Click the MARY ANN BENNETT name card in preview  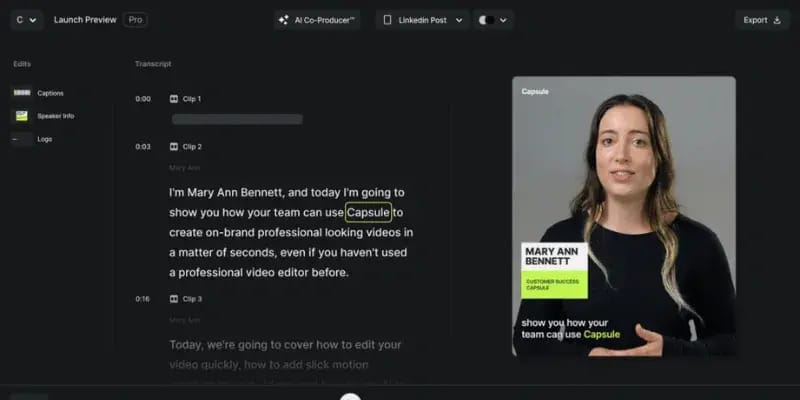point(555,257)
